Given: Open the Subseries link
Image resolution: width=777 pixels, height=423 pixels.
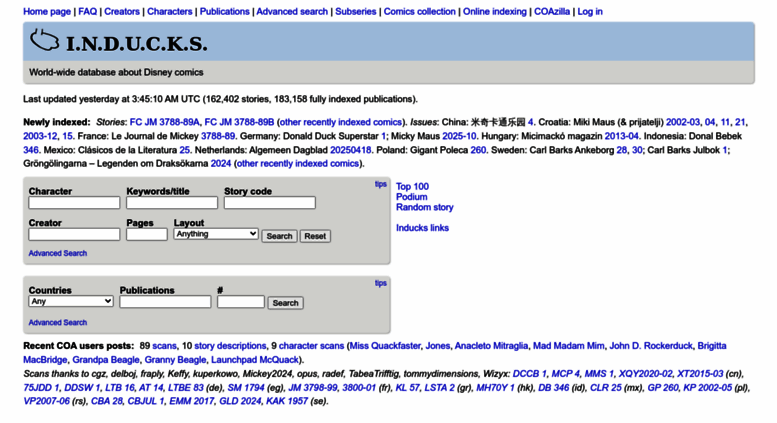Looking at the screenshot, I should (x=356, y=11).
